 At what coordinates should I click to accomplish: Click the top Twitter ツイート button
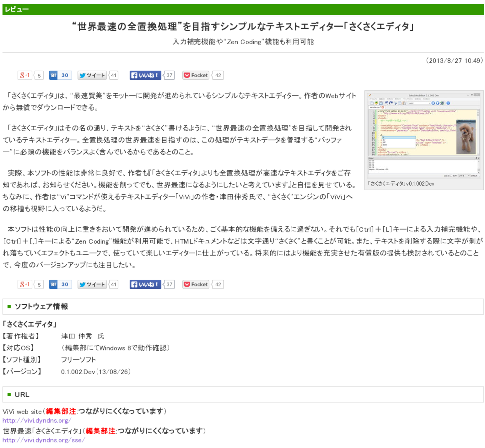coord(92,75)
